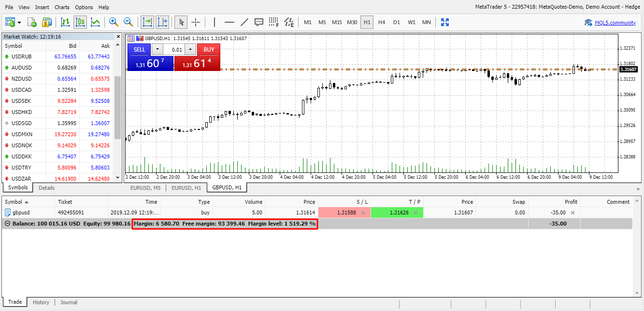The image size is (644, 311).
Task: Open a new chart window icon
Action: coord(10,22)
